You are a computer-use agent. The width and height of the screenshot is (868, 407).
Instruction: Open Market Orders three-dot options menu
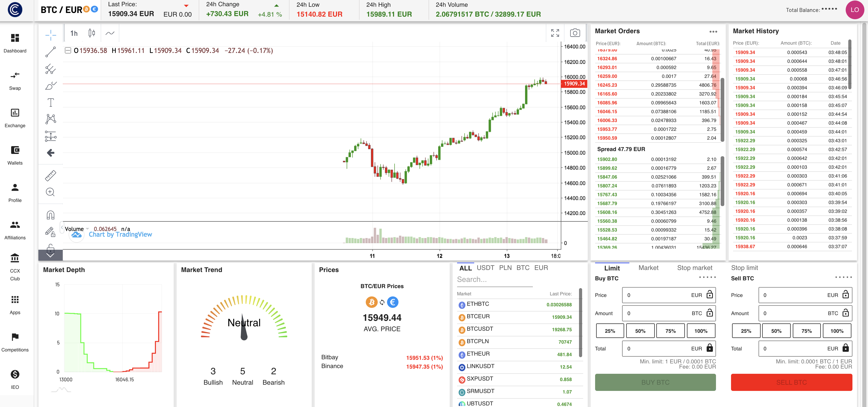pos(713,31)
